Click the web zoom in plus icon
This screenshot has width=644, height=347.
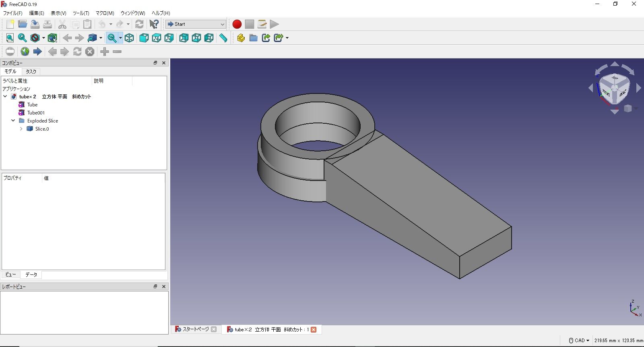click(x=105, y=52)
